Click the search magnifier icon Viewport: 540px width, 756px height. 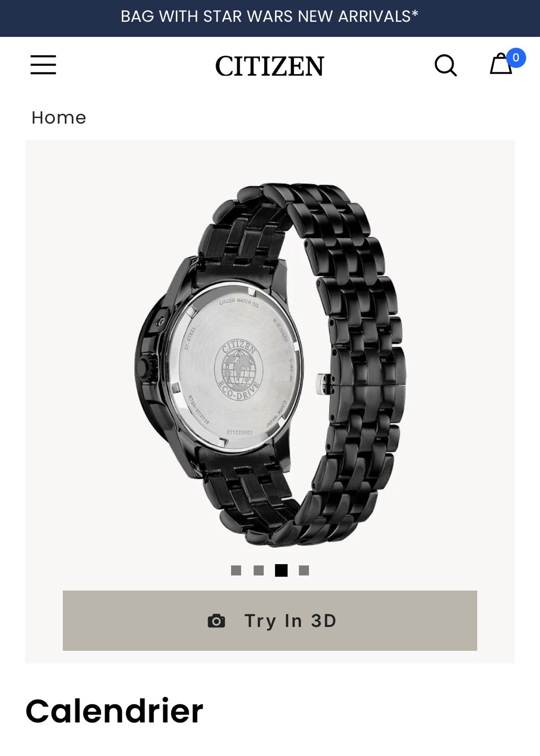(446, 65)
